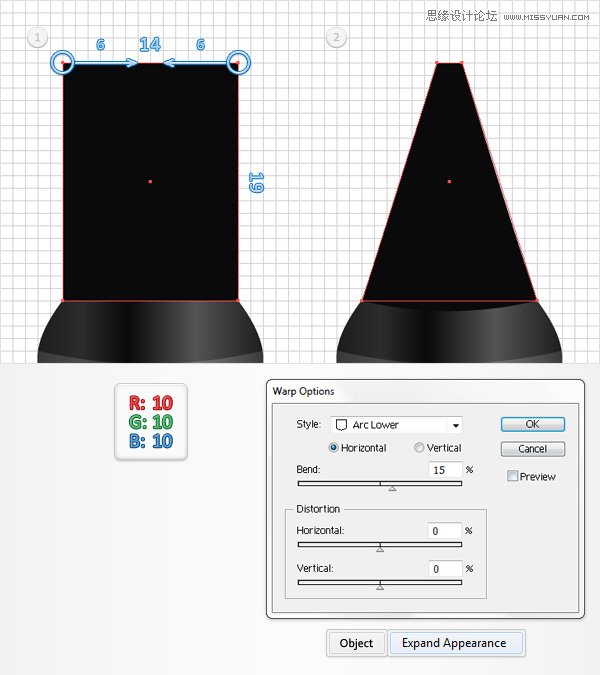The height and width of the screenshot is (675, 600).
Task: Click the Style label
Action: click(x=309, y=424)
